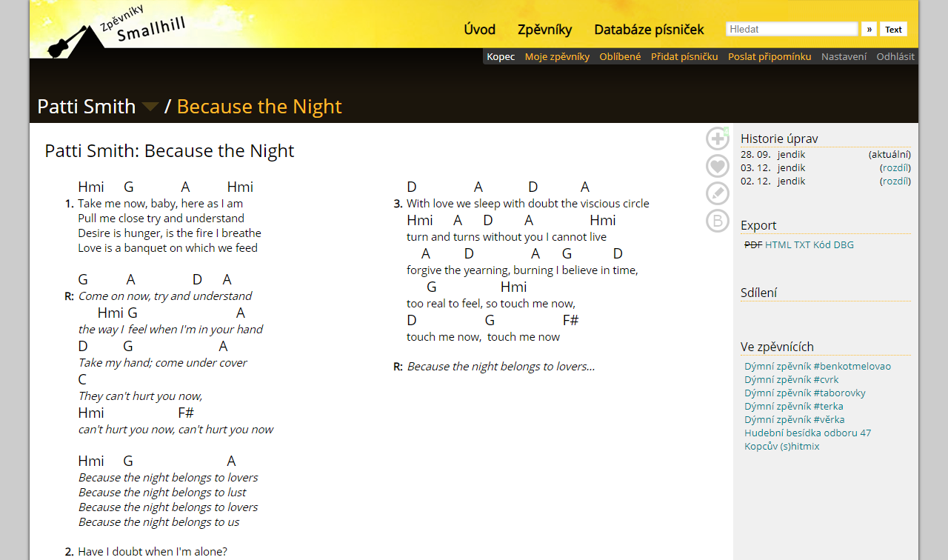
Task: Click Patti Smith artist title
Action: (87, 107)
